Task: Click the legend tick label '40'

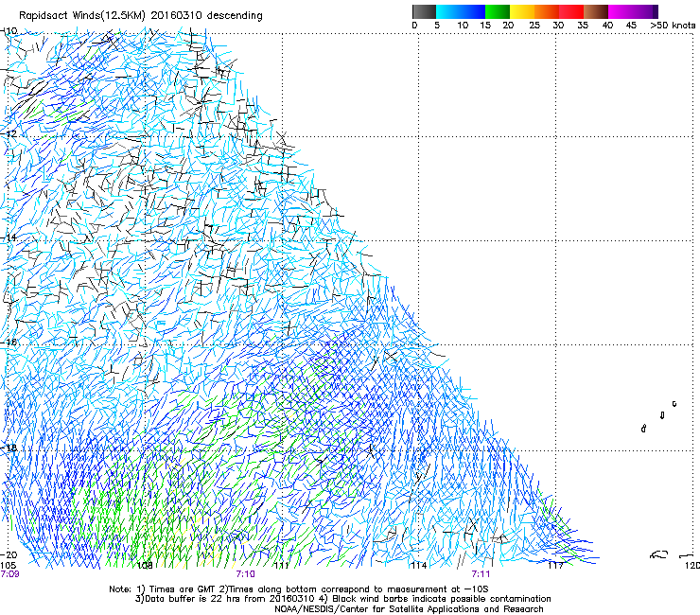Action: coord(607,26)
